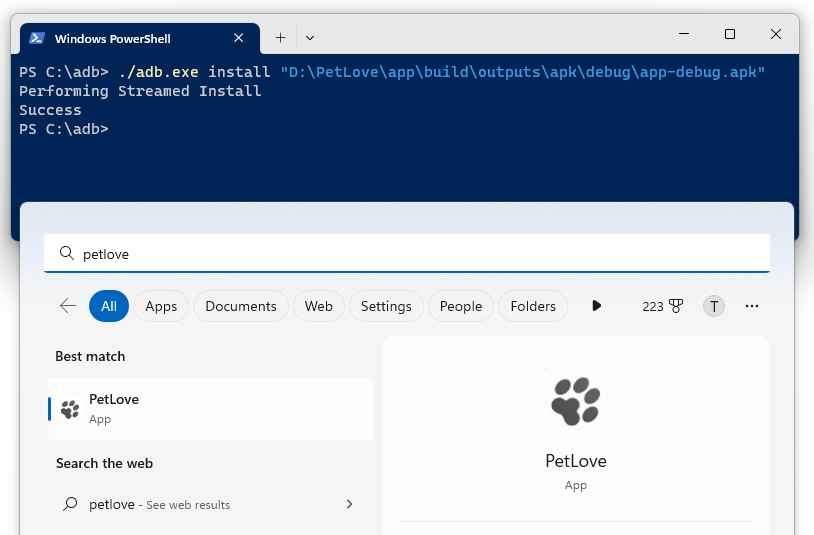Viewport: 814px width, 535px height.
Task: Open the T account avatar
Action: [x=714, y=306]
